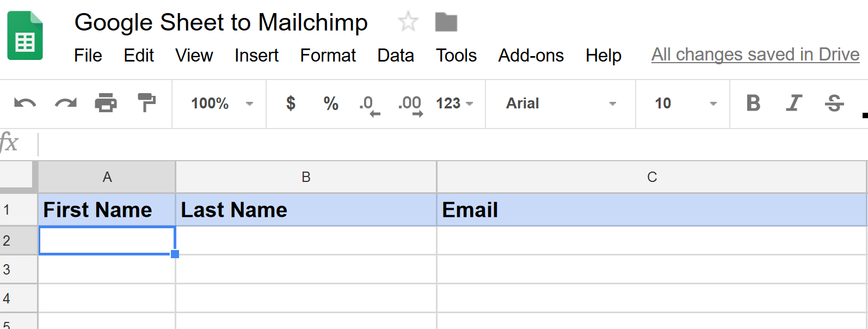
Task: Select column A header
Action: tap(107, 177)
